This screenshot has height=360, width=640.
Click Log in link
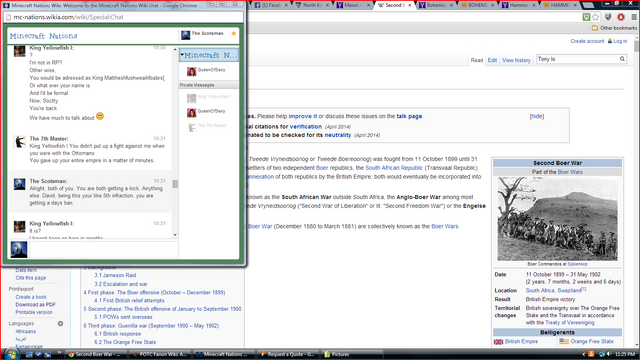tap(620, 41)
